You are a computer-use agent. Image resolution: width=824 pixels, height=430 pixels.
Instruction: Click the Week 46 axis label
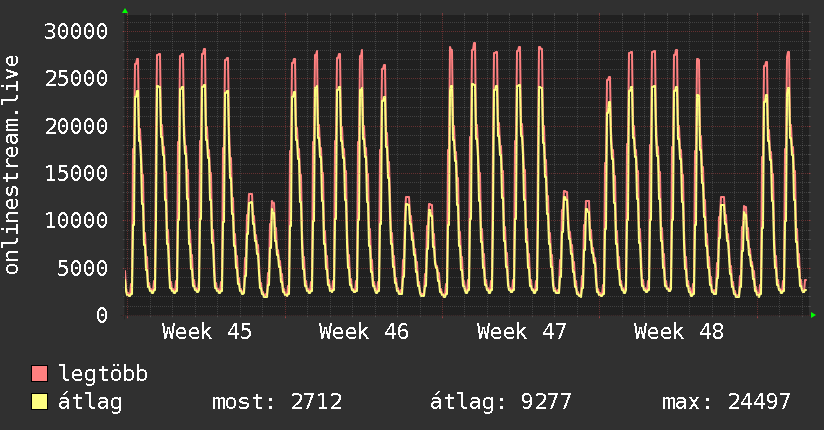pos(364,332)
